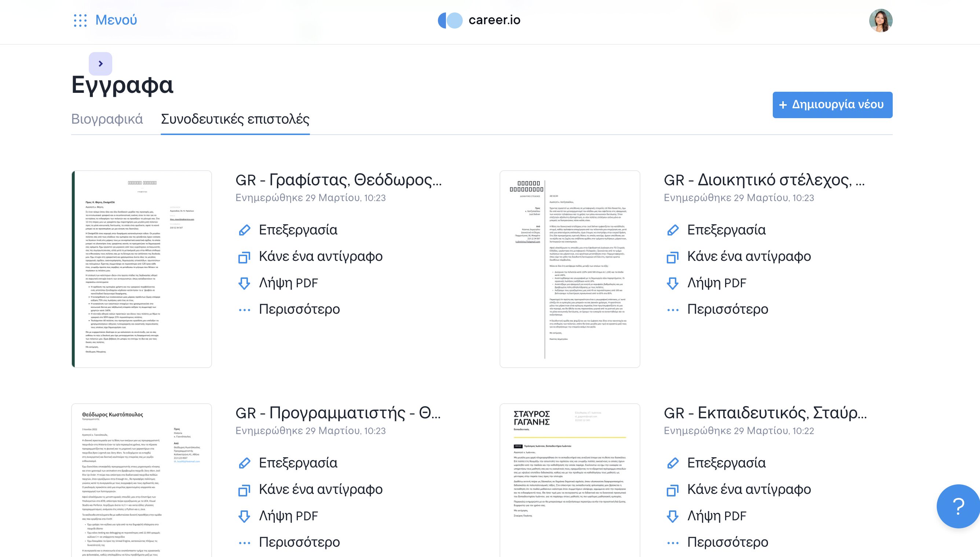Open Περισσότερο options for Διοικητικό στέλεχος letter
This screenshot has width=980, height=557.
pyautogui.click(x=727, y=309)
